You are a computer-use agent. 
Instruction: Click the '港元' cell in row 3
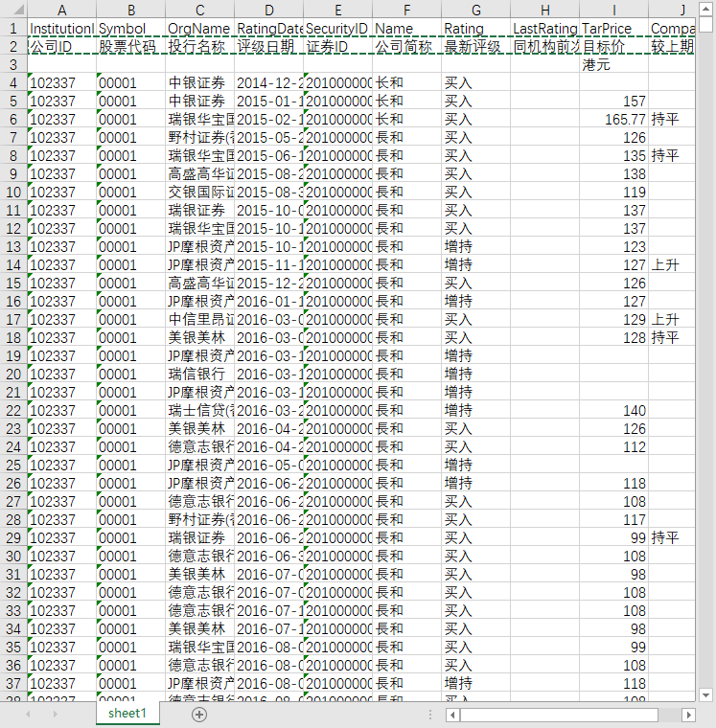click(x=613, y=64)
